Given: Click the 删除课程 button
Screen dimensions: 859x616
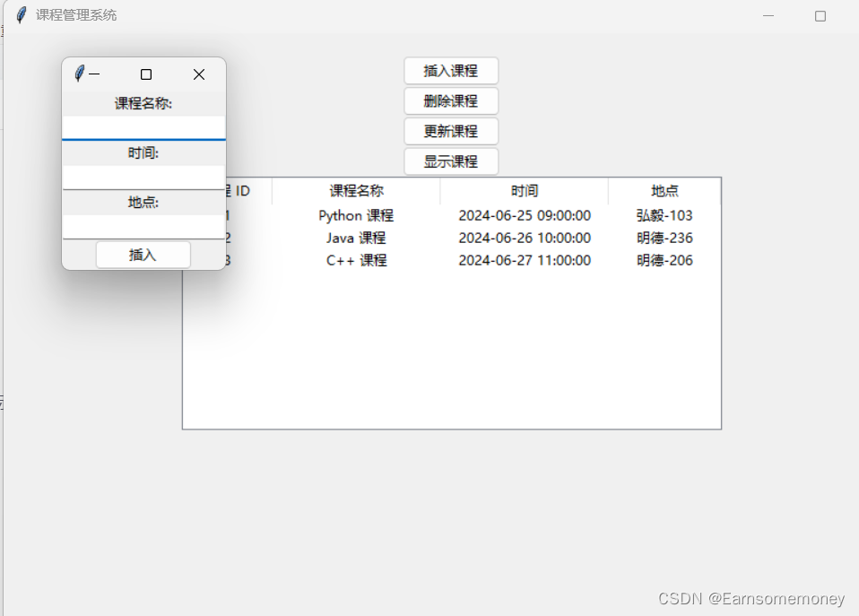Looking at the screenshot, I should 451,100.
